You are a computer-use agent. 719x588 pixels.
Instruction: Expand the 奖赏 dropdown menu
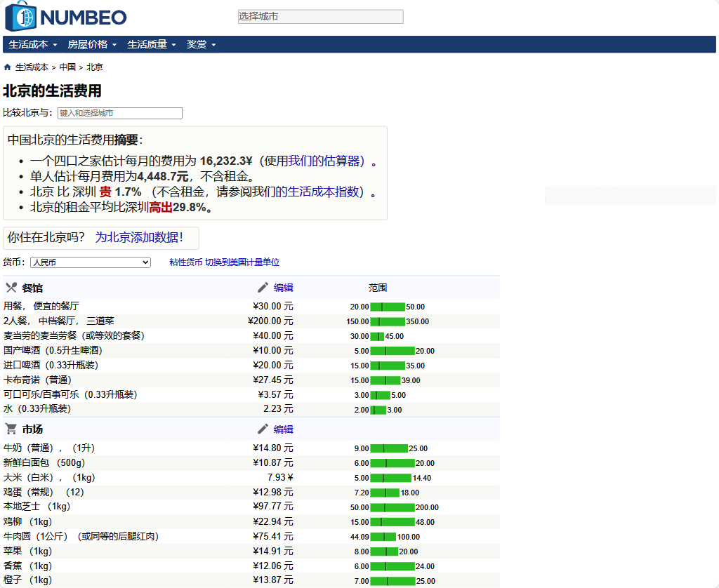tap(201, 44)
